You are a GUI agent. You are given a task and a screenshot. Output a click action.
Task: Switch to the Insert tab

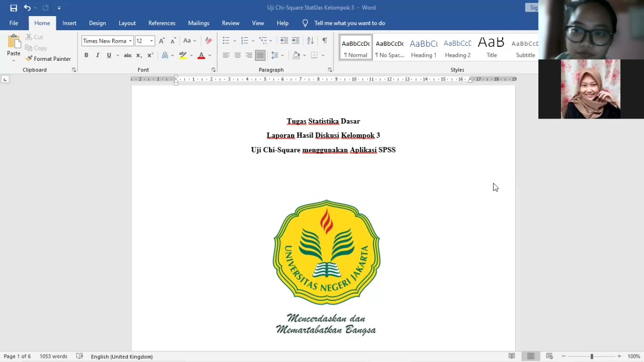pos(69,23)
